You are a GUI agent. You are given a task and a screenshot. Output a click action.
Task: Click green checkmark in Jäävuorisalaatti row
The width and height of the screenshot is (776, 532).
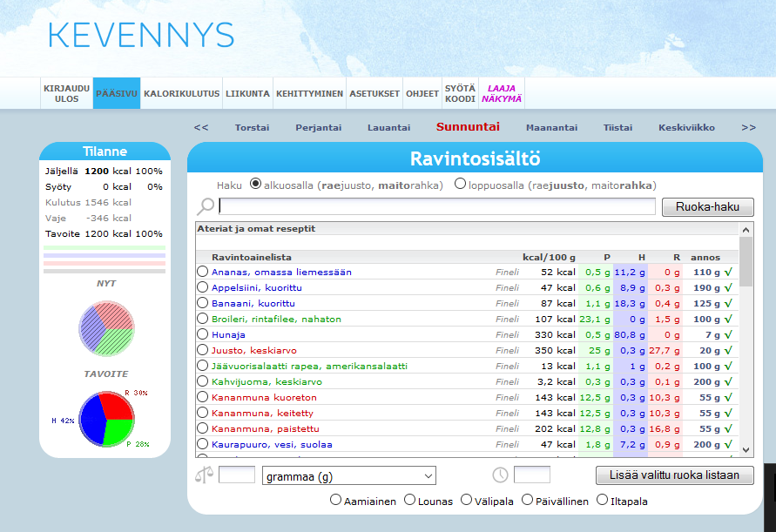[728, 367]
